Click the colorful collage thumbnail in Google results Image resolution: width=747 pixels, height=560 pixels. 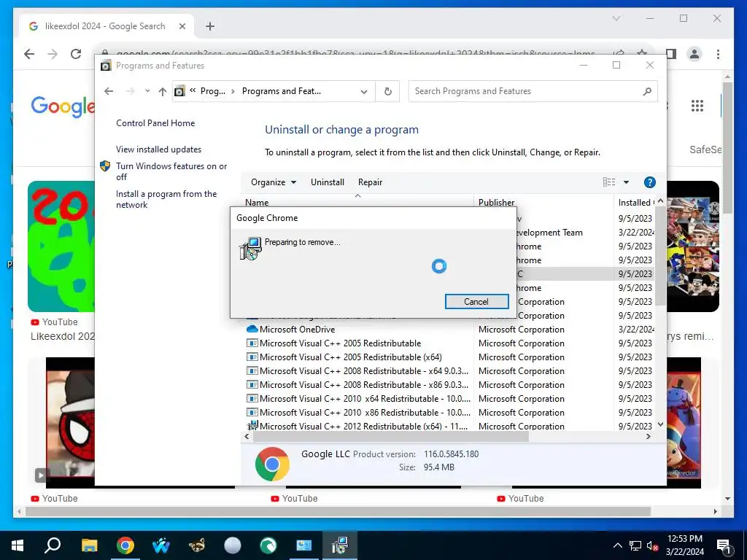693,246
